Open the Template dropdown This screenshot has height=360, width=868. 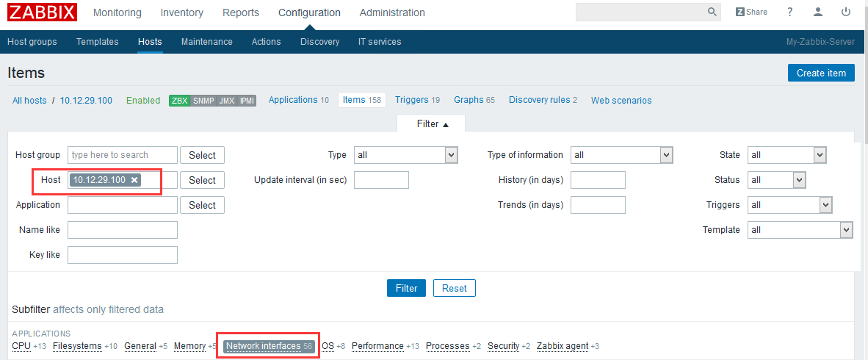point(800,230)
